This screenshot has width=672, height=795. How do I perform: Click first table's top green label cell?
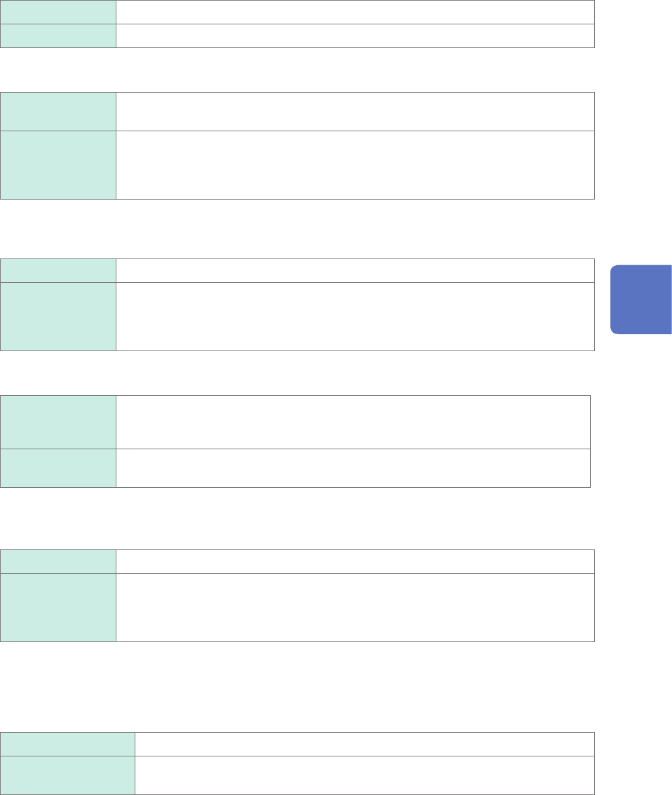(x=58, y=12)
